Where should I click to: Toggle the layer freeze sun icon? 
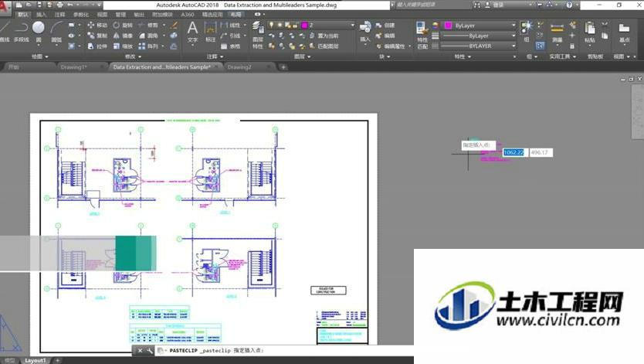click(280, 25)
